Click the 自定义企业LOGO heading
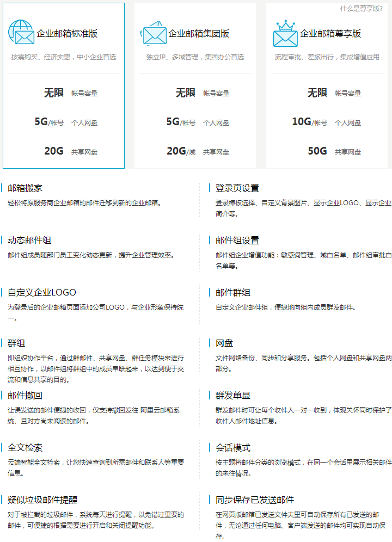The height and width of the screenshot is (542, 392). 42,292
